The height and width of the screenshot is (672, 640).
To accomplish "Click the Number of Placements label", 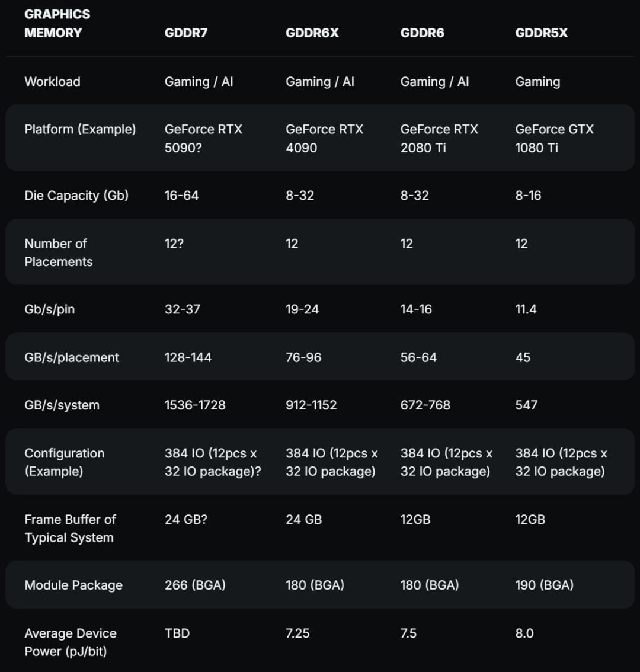I will [59, 252].
